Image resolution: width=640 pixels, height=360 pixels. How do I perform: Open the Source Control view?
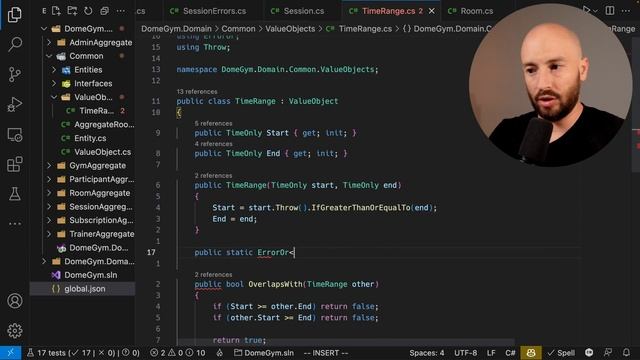[x=15, y=74]
